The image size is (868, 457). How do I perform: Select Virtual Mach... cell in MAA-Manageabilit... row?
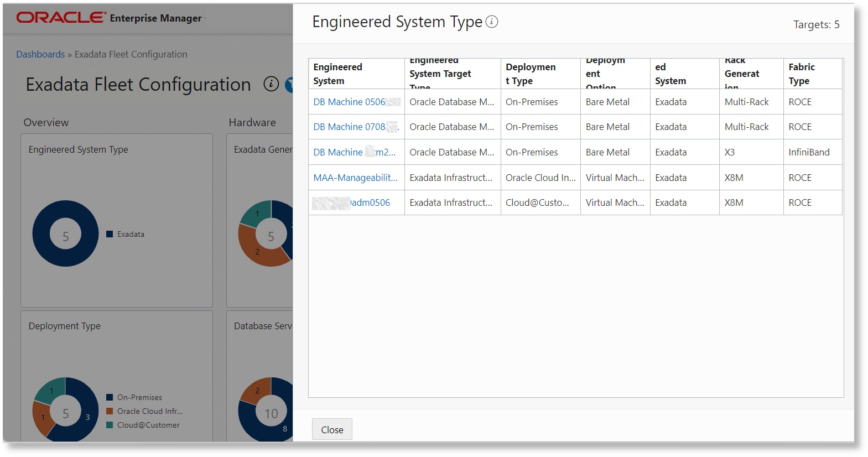(615, 178)
